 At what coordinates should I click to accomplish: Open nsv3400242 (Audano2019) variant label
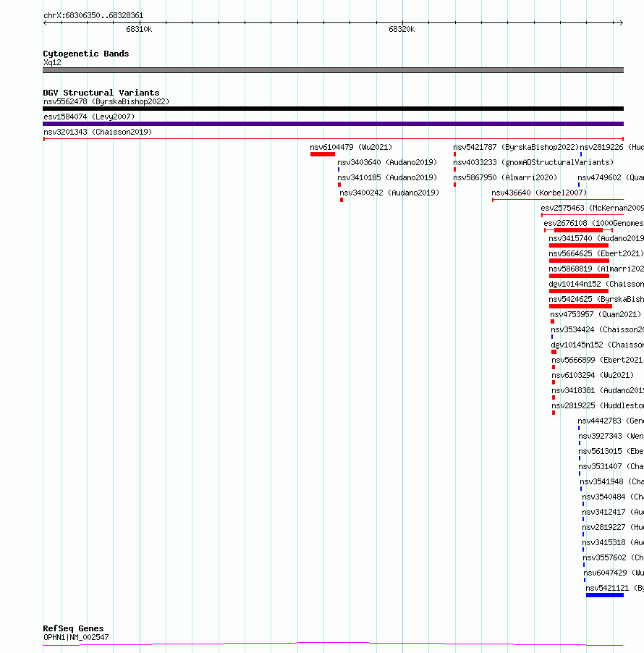389,193
